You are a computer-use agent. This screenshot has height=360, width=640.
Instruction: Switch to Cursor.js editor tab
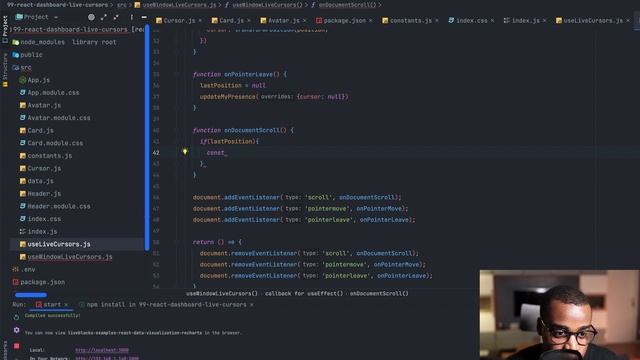pyautogui.click(x=179, y=20)
